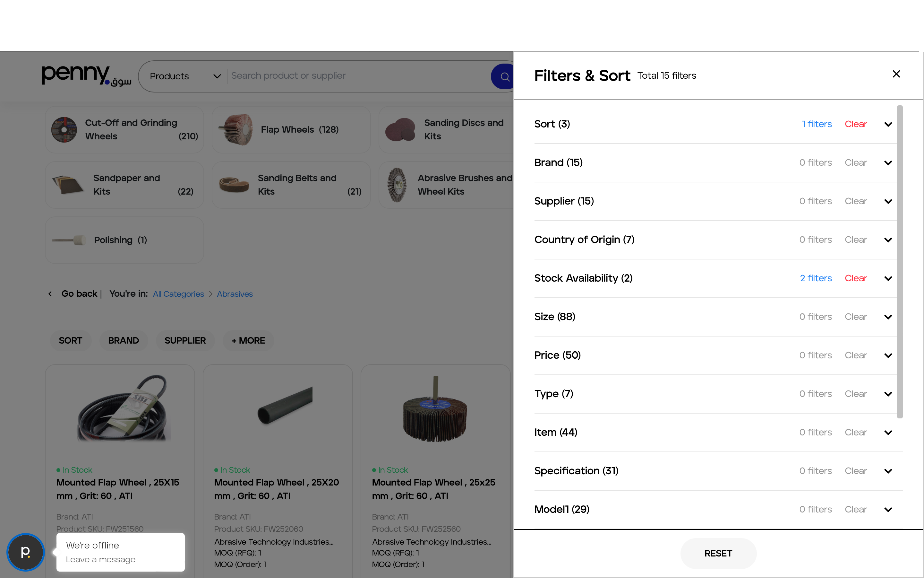Expand the Stock Availability section
The height and width of the screenshot is (578, 924).
888,278
